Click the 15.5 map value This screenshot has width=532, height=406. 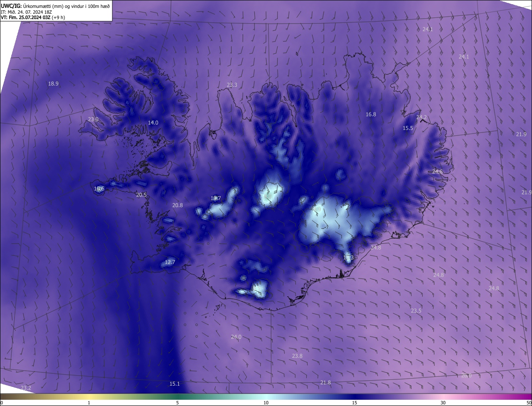point(408,128)
